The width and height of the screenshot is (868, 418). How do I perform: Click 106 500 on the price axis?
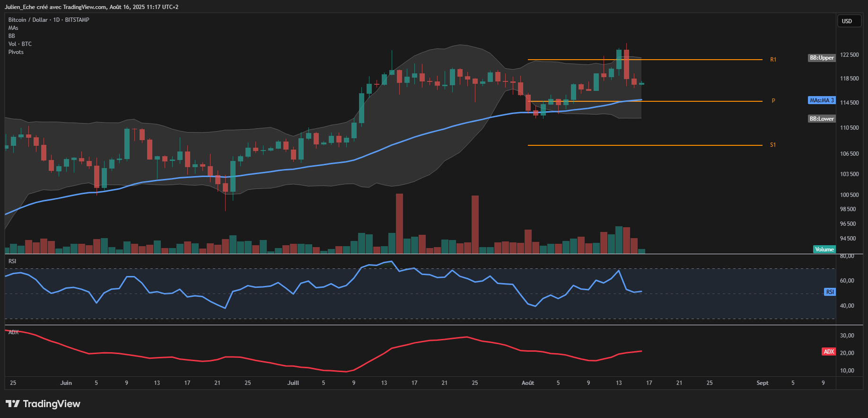point(850,154)
